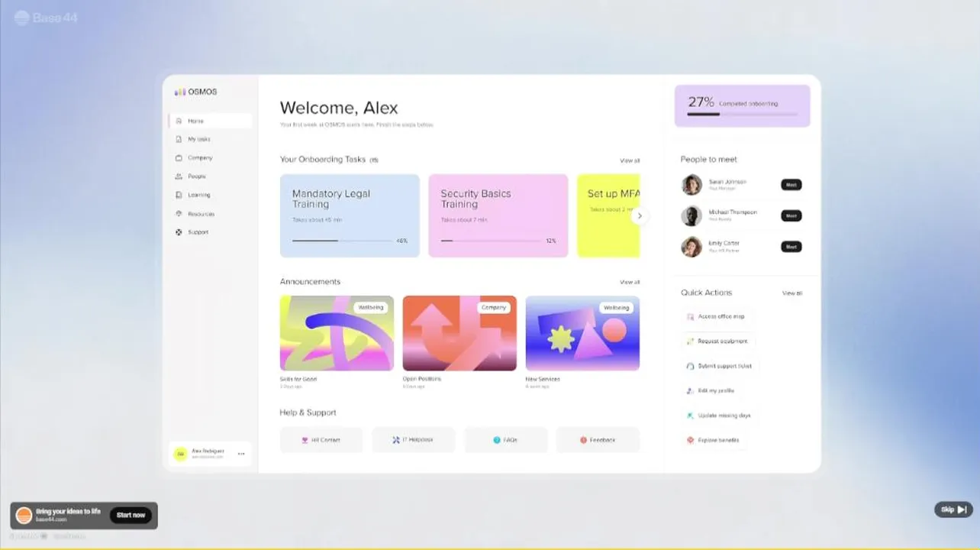The height and width of the screenshot is (550, 980).
Task: Go to Home in the sidebar
Action: tap(210, 121)
